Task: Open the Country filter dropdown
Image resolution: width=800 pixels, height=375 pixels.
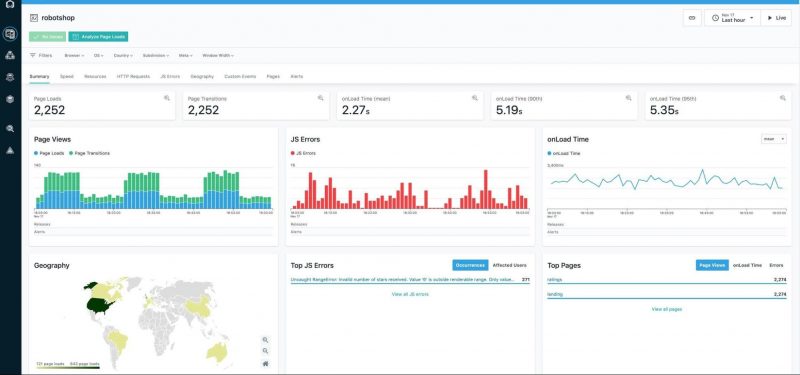Action: [123, 55]
